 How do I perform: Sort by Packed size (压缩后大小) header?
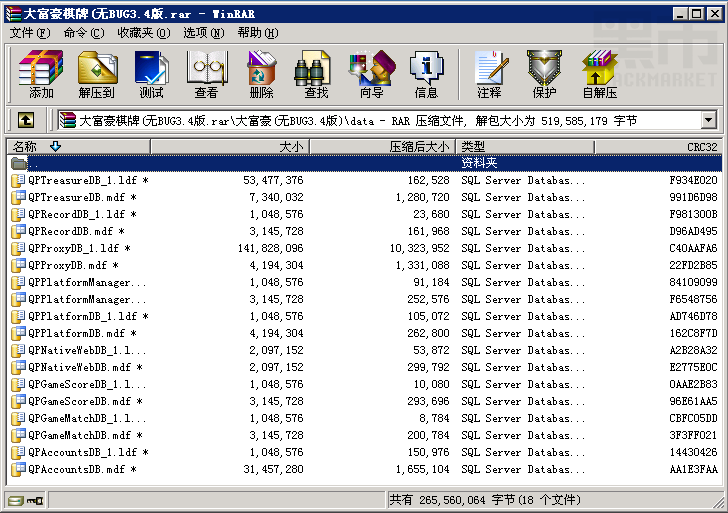[382, 147]
